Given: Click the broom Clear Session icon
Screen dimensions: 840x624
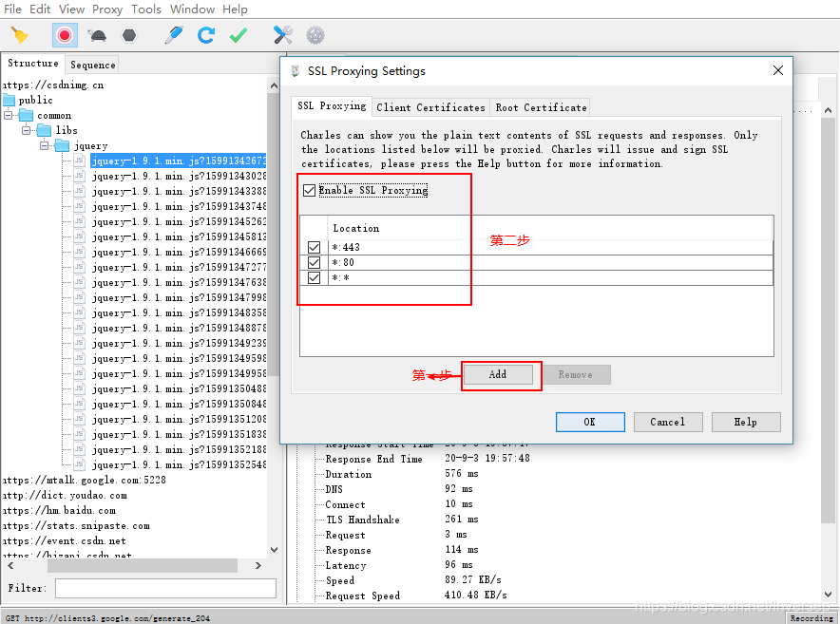Looking at the screenshot, I should pyautogui.click(x=20, y=35).
